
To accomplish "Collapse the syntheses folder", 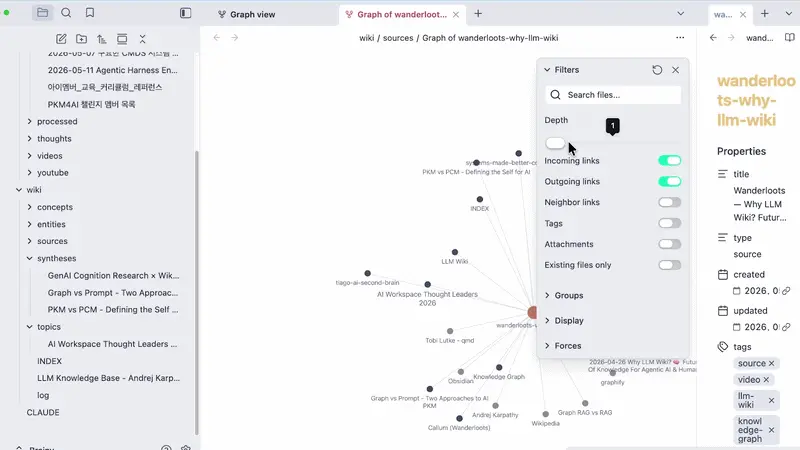I will pos(30,258).
